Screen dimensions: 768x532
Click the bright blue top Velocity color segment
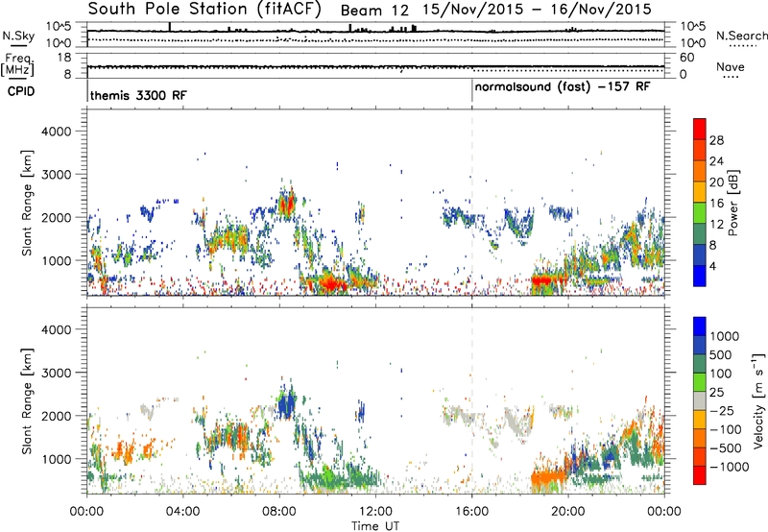pos(700,326)
